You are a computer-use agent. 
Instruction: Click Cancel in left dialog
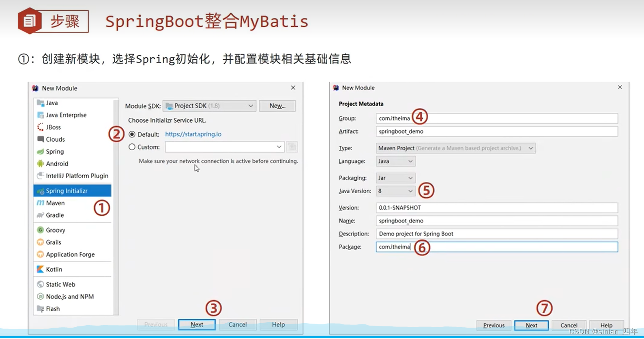238,325
